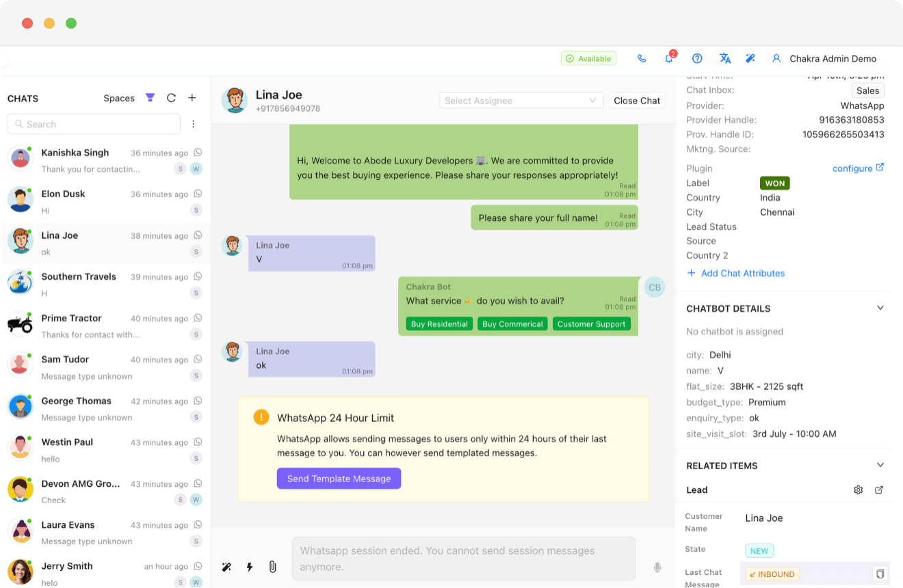The image size is (903, 588).
Task: Click the warning icon in 24 Hour Limit notice
Action: point(261,417)
